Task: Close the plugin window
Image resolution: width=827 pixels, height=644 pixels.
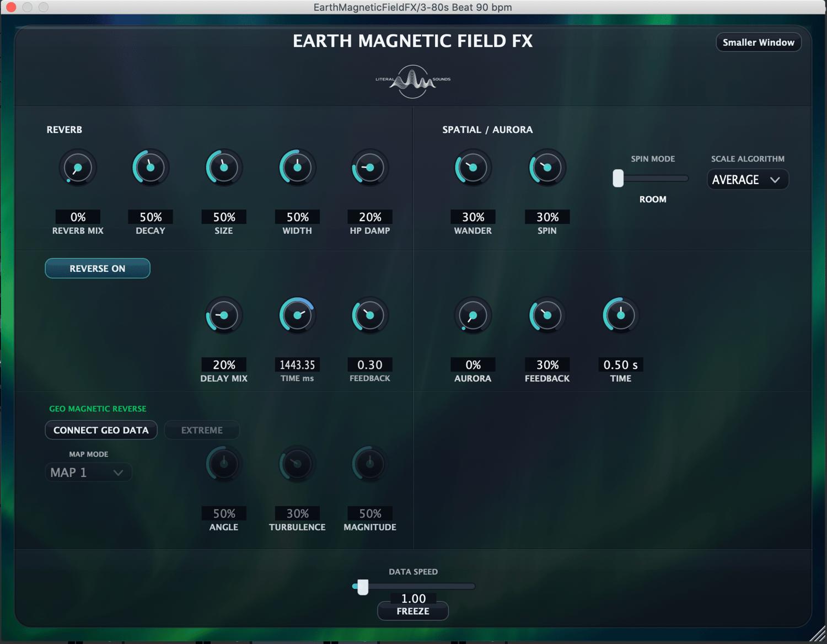Action: point(11,7)
